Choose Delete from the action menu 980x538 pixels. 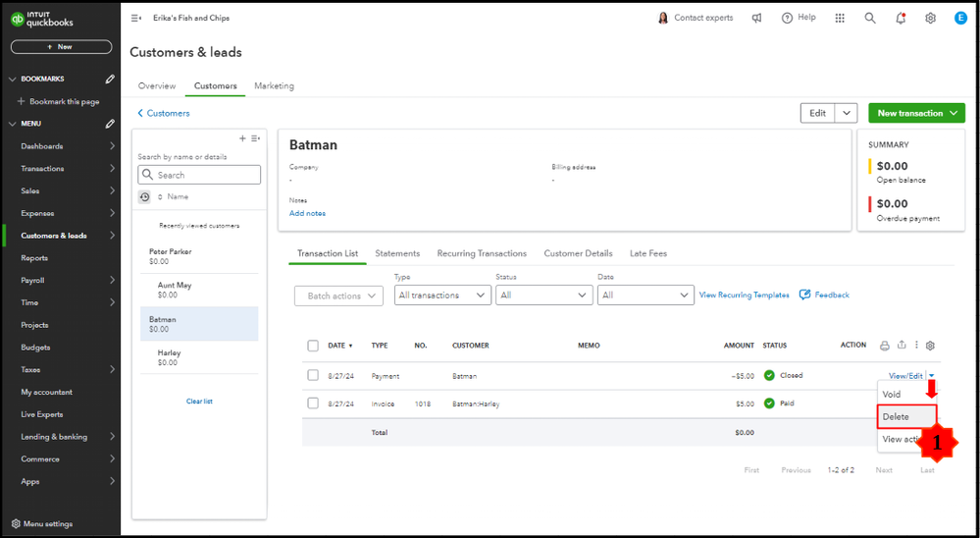tap(906, 416)
